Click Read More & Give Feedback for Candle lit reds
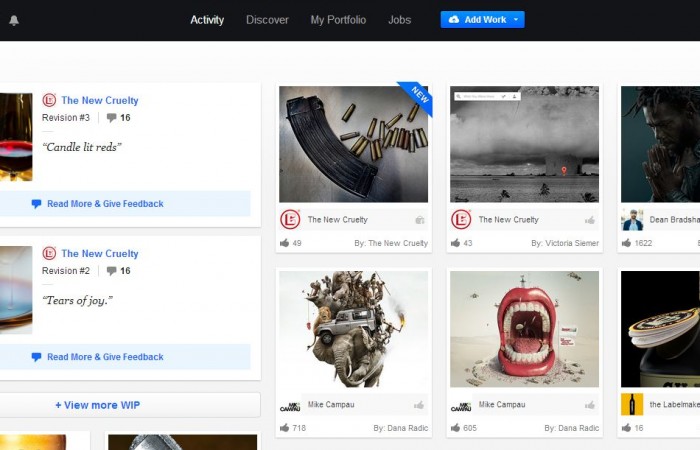Screen dimensions: 700x450 tap(104, 204)
